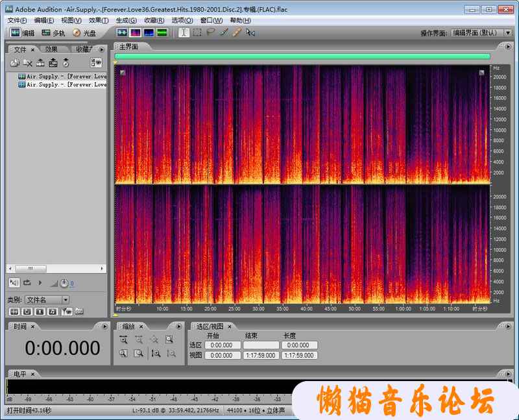Open the 视图(V) menu
The height and width of the screenshot is (420, 519).
[71, 20]
